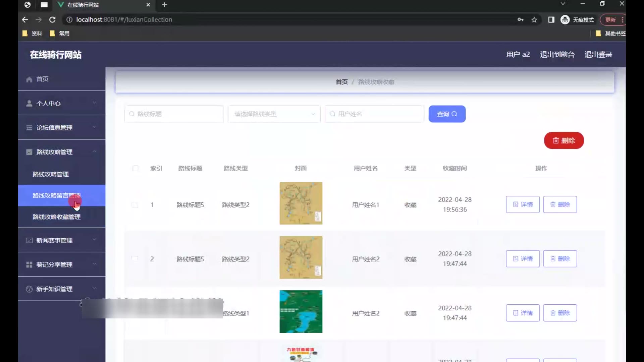
Task: Check the checkbox for row 2
Action: coord(135,259)
